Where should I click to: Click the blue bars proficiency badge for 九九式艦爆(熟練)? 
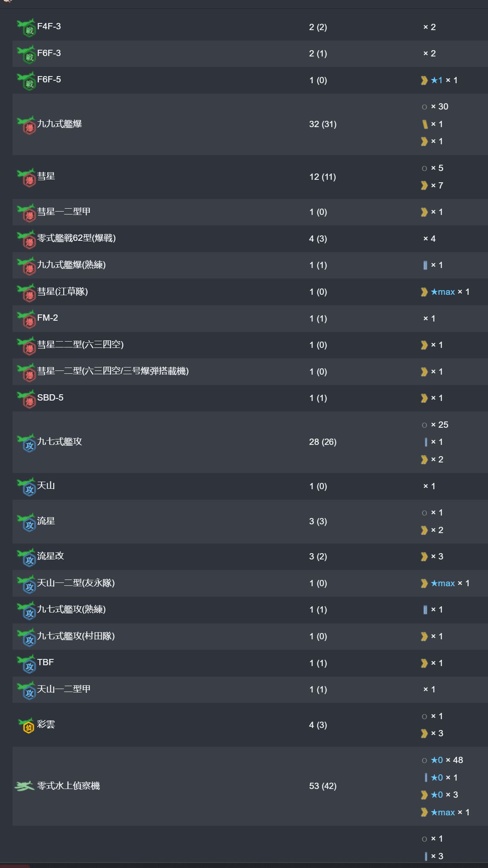click(425, 265)
